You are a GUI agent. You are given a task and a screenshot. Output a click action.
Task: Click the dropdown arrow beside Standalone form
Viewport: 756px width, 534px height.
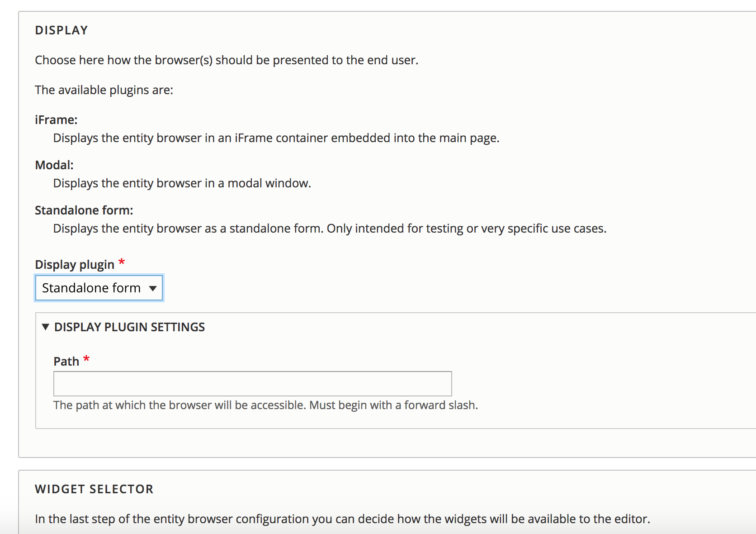click(x=153, y=288)
